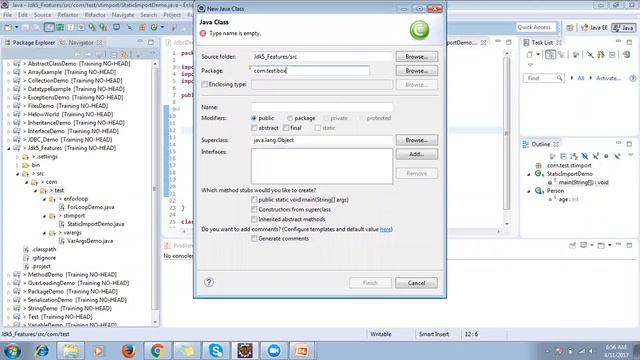Click New Task icon in Task List

pyautogui.click(x=530, y=54)
